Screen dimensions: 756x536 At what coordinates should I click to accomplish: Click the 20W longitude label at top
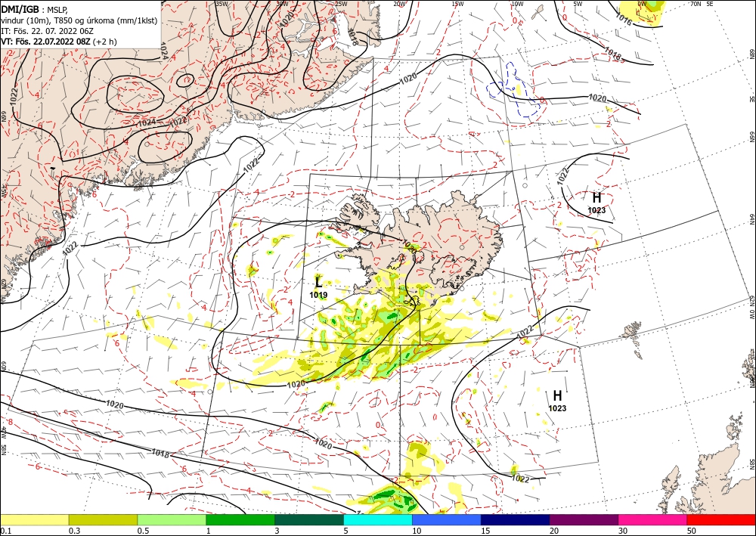click(x=399, y=4)
